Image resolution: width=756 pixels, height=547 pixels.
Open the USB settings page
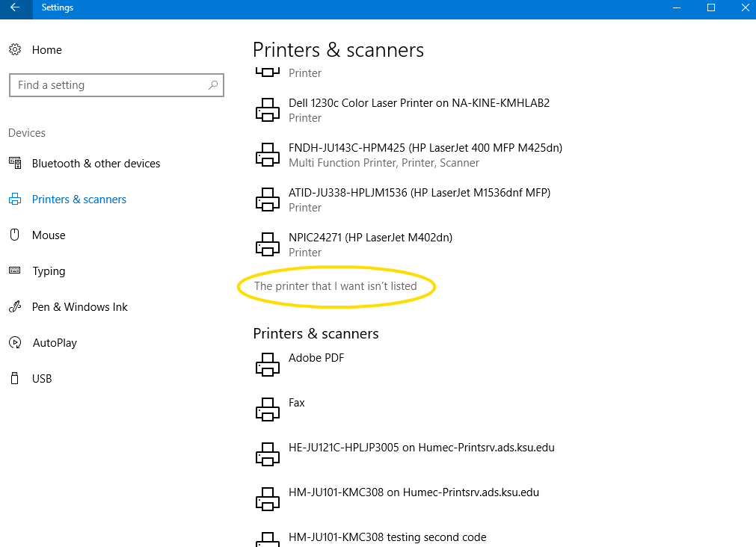click(42, 379)
